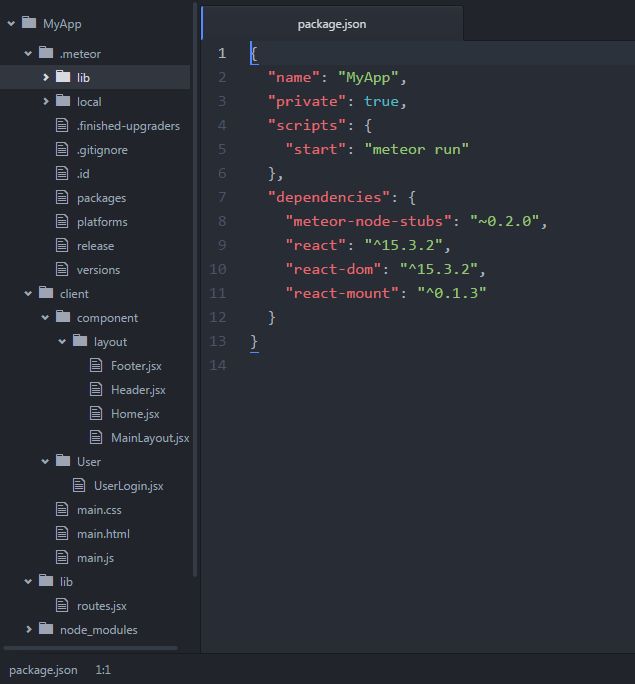Click the true value on line 3
The image size is (635, 684).
point(381,101)
